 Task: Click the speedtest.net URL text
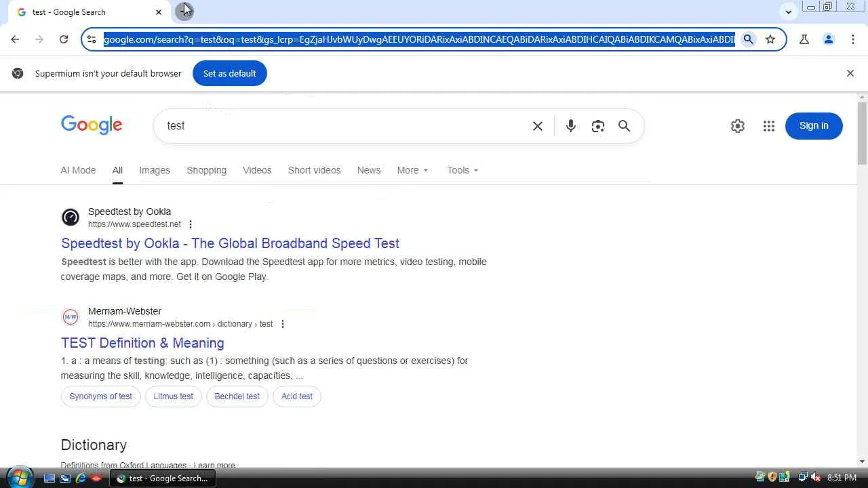134,224
